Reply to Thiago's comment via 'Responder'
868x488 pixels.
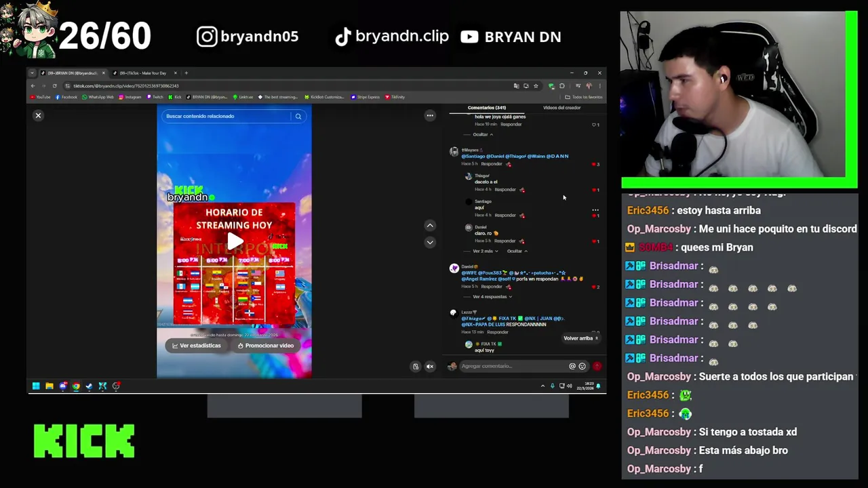tap(505, 190)
